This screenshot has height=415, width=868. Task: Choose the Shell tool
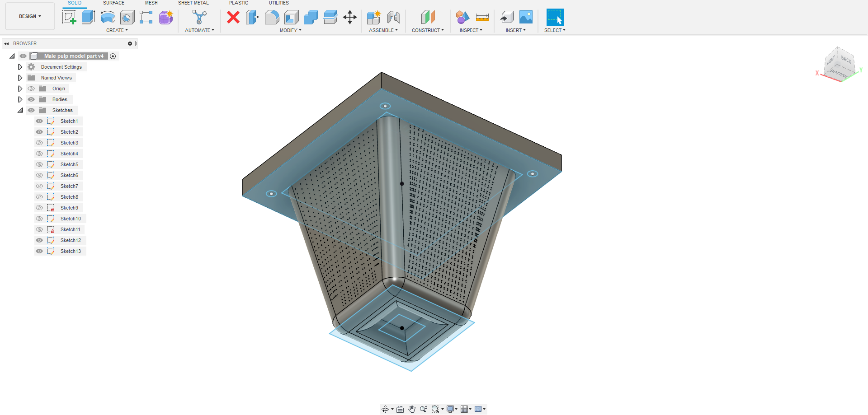point(292,17)
